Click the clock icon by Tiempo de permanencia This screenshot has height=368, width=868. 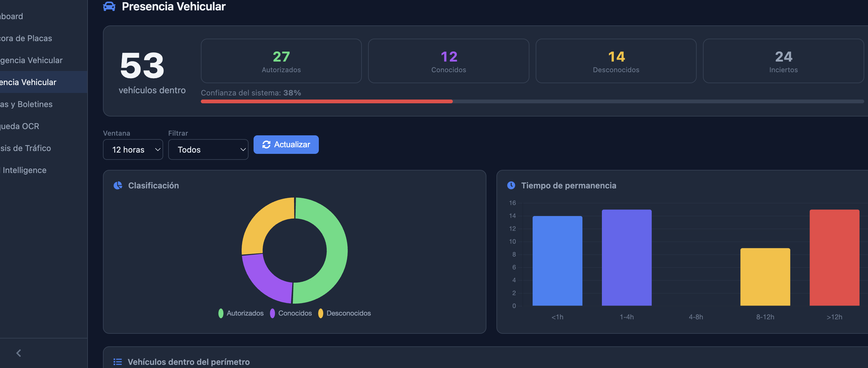pyautogui.click(x=511, y=185)
